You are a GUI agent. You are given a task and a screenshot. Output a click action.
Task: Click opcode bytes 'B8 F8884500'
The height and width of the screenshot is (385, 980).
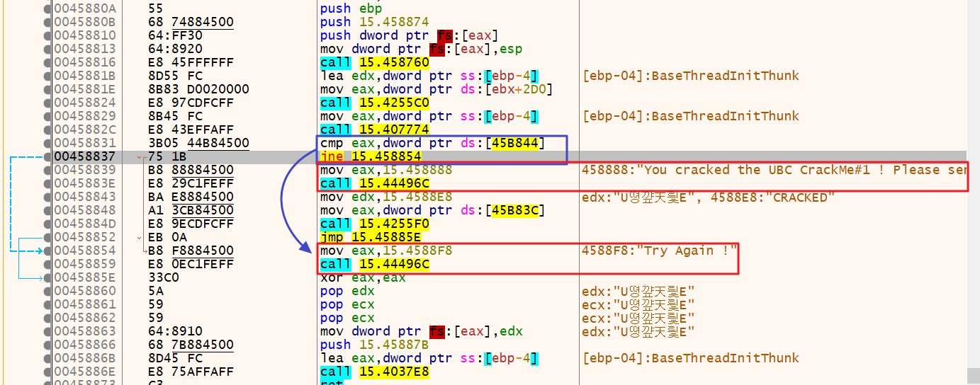191,251
